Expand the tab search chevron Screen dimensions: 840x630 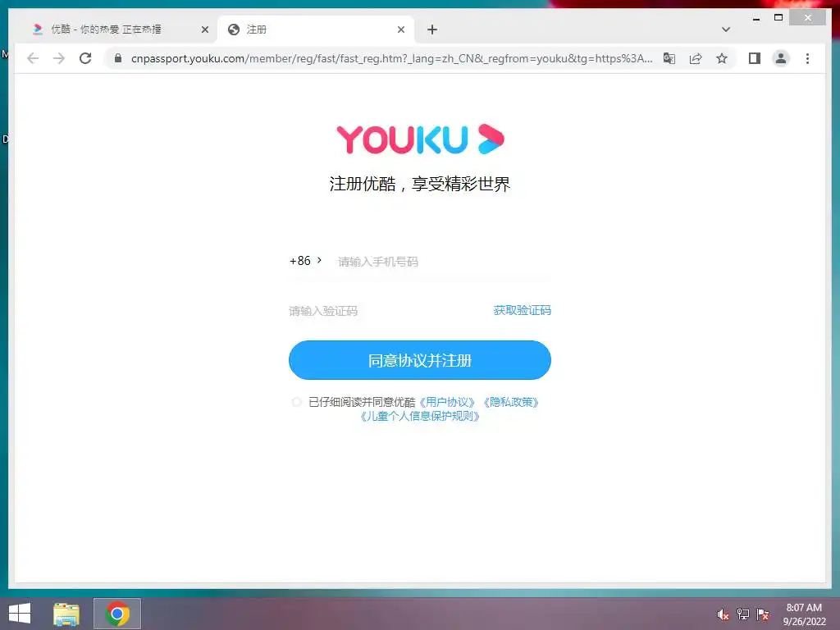pos(726,30)
